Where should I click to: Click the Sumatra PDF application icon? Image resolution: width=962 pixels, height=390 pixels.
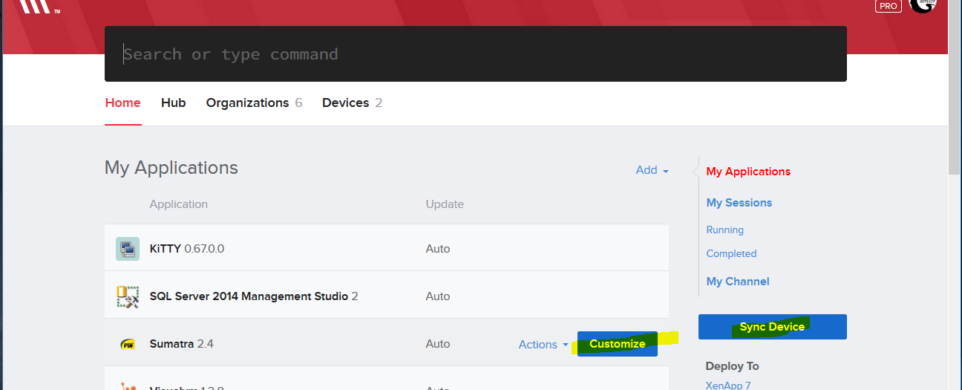click(x=128, y=344)
